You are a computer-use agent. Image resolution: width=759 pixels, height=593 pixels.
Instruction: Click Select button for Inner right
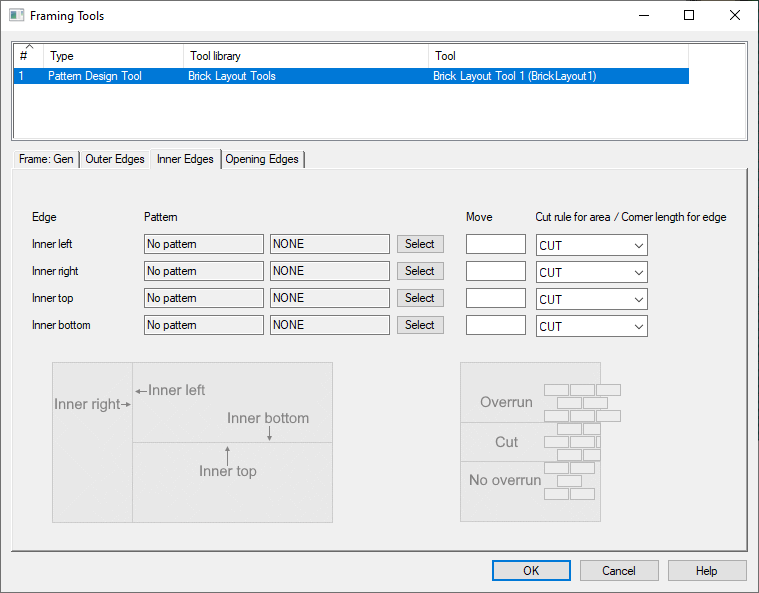pyautogui.click(x=420, y=271)
